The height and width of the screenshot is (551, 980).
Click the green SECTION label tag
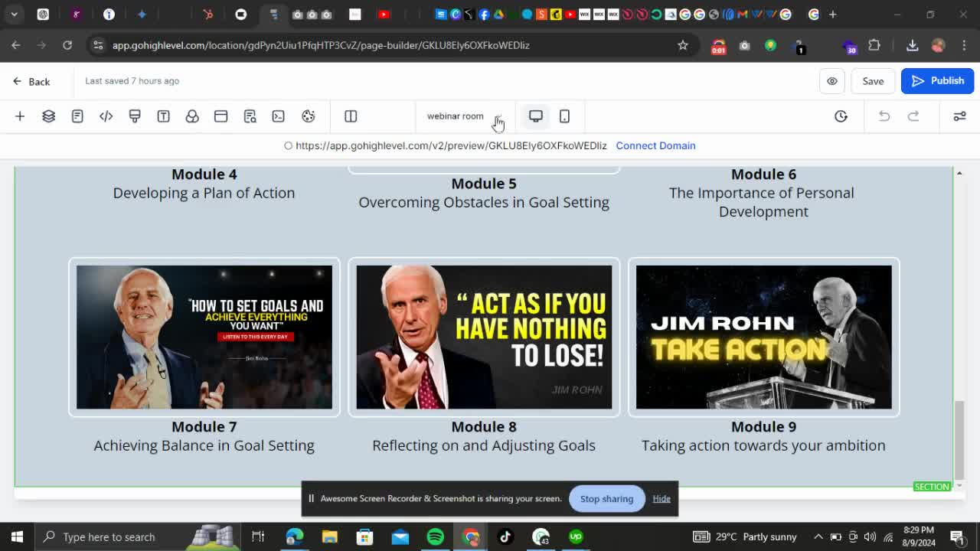tap(932, 487)
